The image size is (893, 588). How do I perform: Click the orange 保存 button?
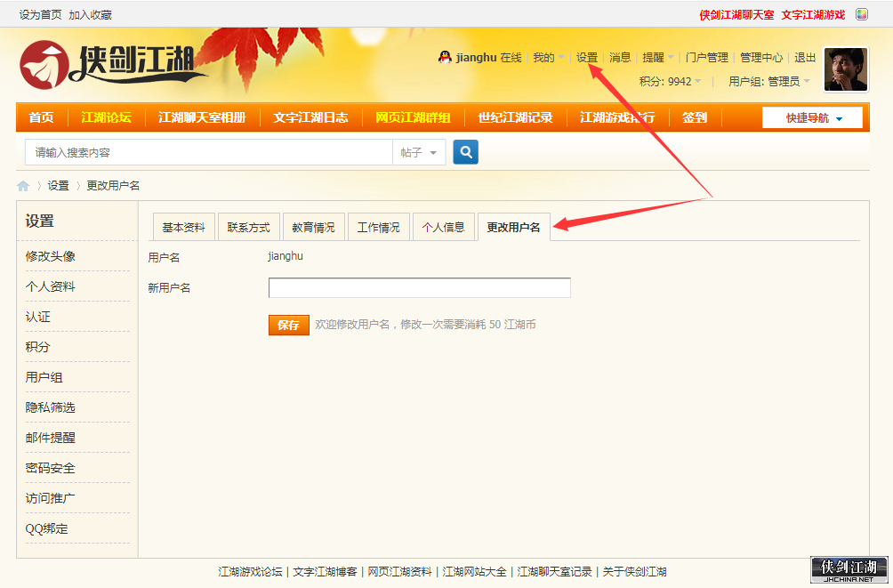289,325
